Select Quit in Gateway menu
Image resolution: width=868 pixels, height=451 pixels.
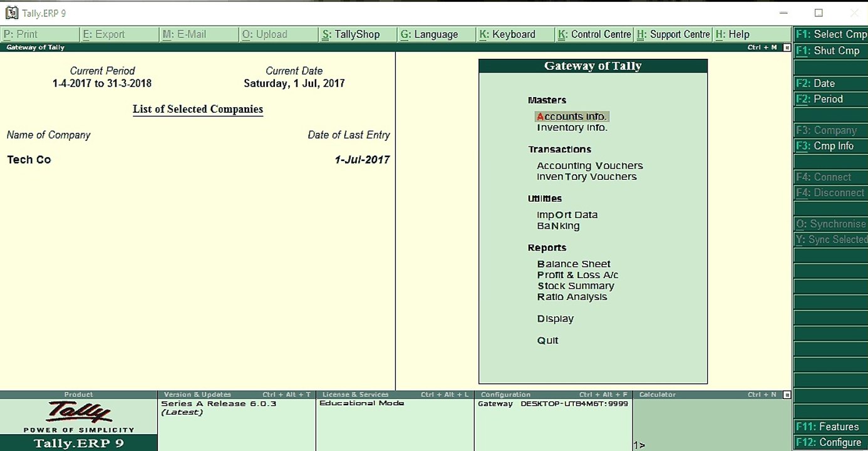[547, 341]
